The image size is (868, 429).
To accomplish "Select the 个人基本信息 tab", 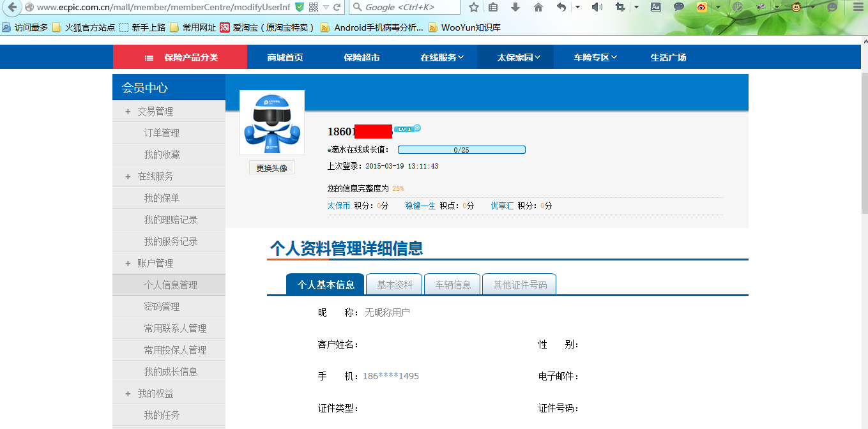I will point(325,284).
